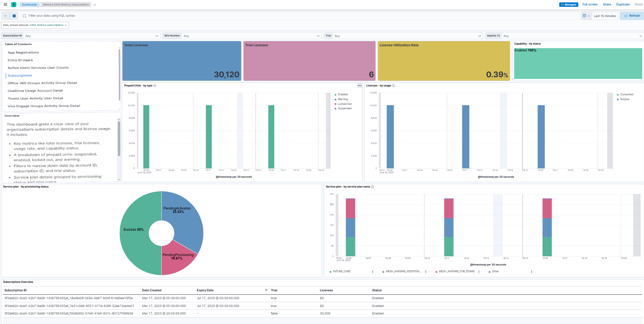644x324 pixels.
Task: Click the checkmark icon beside the dashboard breadcrumb
Action: 94,5
